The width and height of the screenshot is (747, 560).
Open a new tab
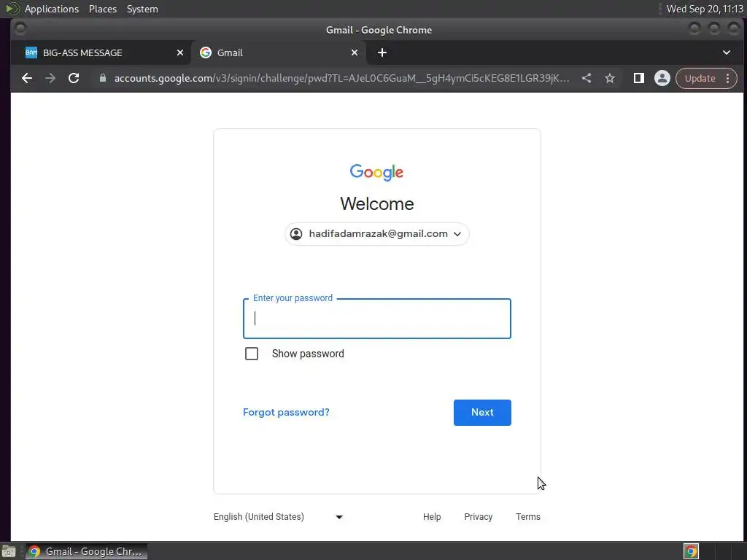[382, 52]
